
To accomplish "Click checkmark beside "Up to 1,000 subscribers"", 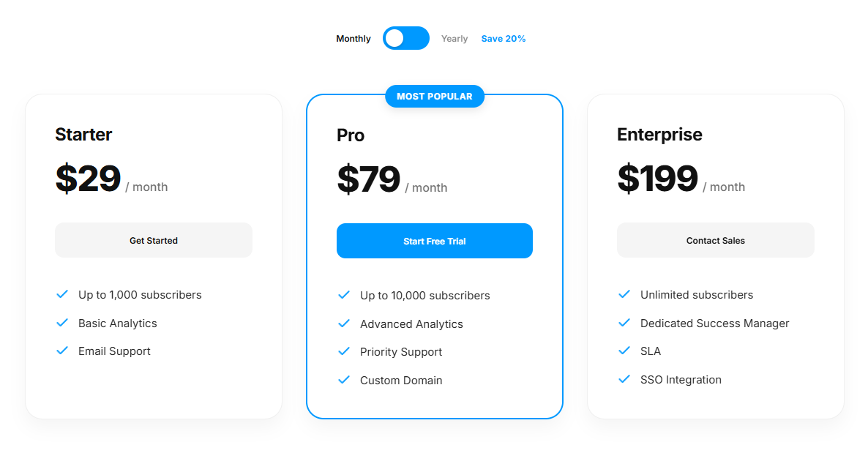I will point(62,294).
